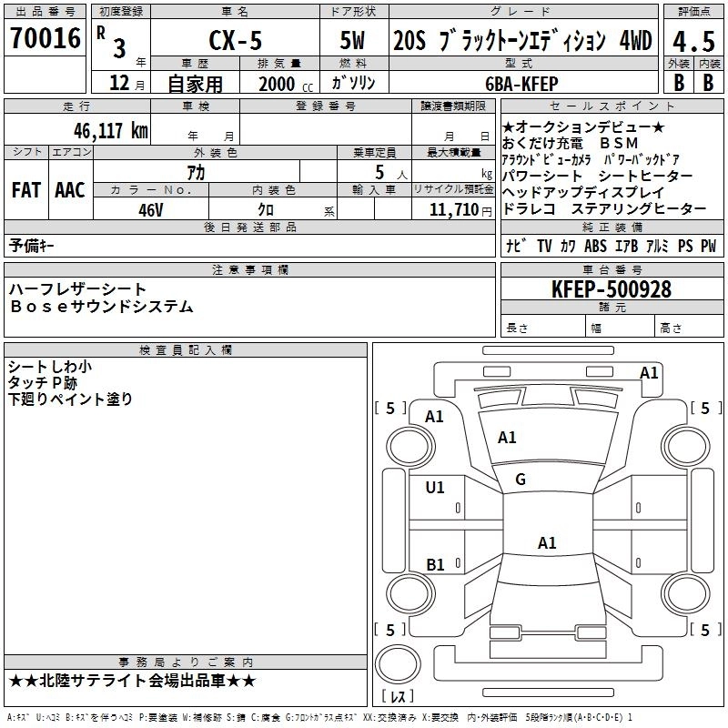This screenshot has width=728, height=728.
Task: Select inspector note 下廻りペイント塗り
Action: [70, 399]
